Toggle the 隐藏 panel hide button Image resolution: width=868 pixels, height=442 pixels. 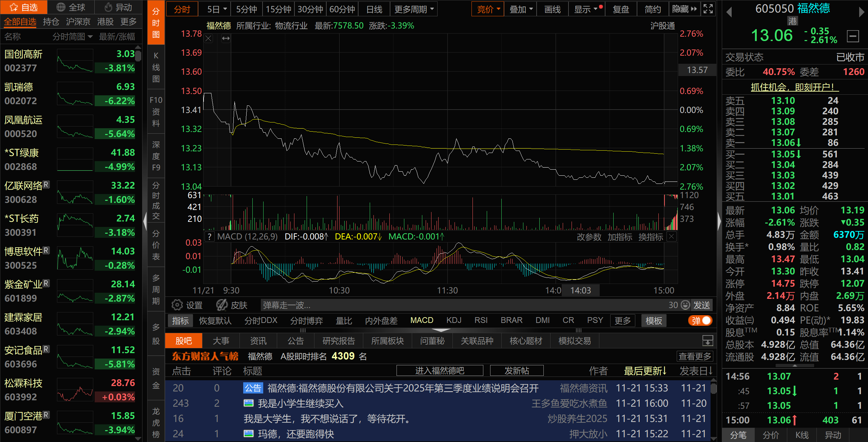[684, 9]
